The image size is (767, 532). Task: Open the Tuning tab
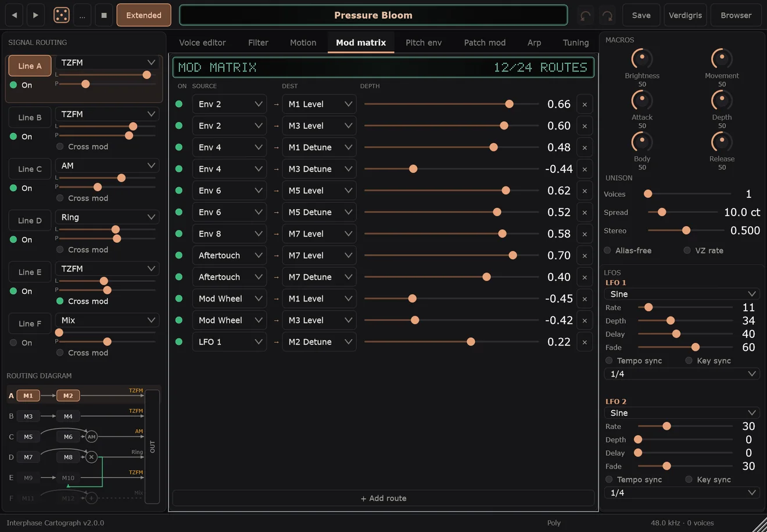[x=576, y=42]
